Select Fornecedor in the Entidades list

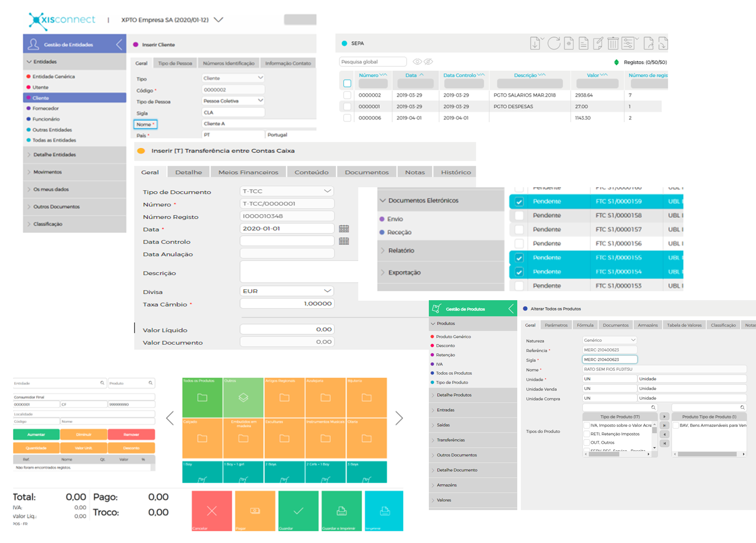(46, 108)
